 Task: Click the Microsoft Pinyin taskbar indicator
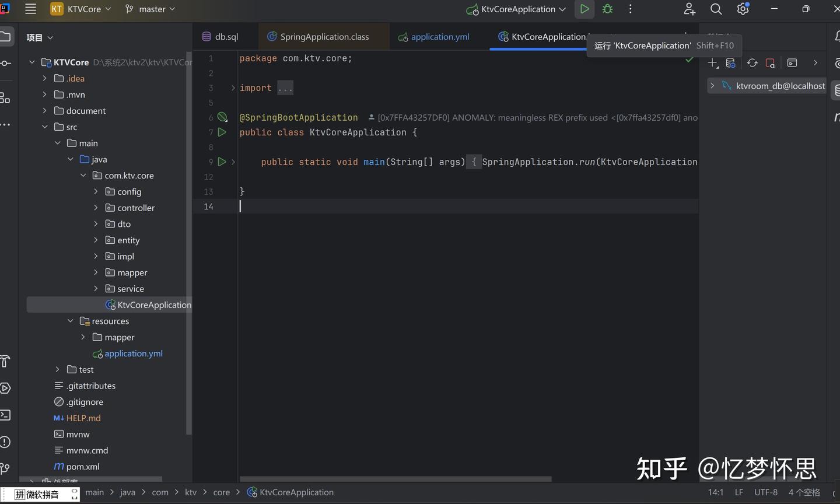click(x=41, y=494)
